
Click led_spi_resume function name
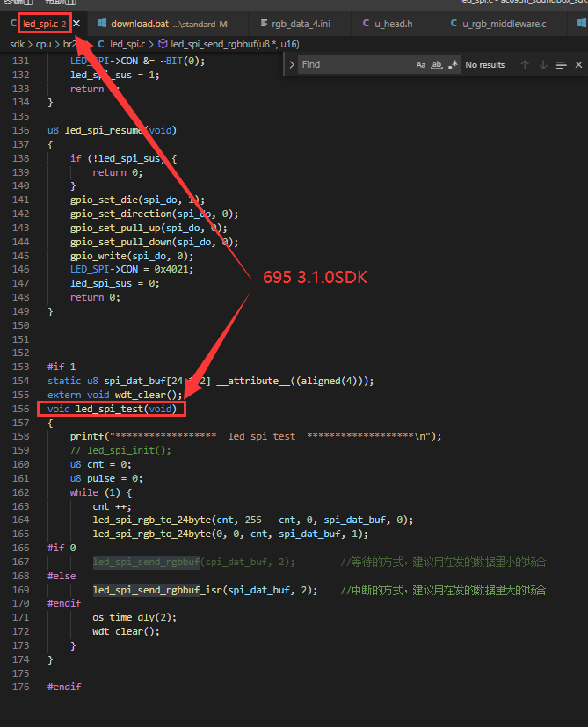[104, 130]
